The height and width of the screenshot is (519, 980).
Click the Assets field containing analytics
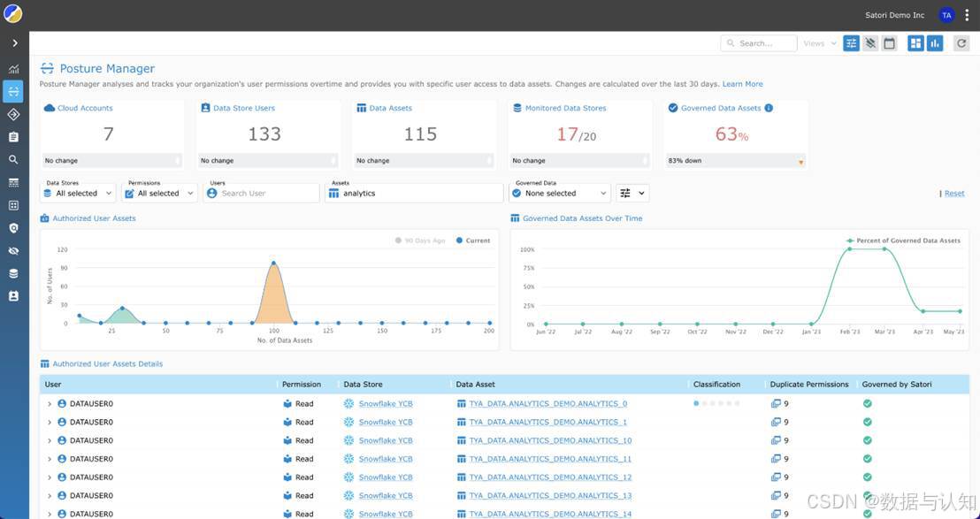(x=414, y=193)
